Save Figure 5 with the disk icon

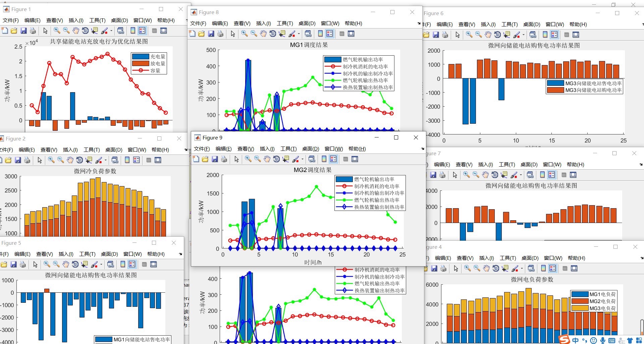[13, 264]
